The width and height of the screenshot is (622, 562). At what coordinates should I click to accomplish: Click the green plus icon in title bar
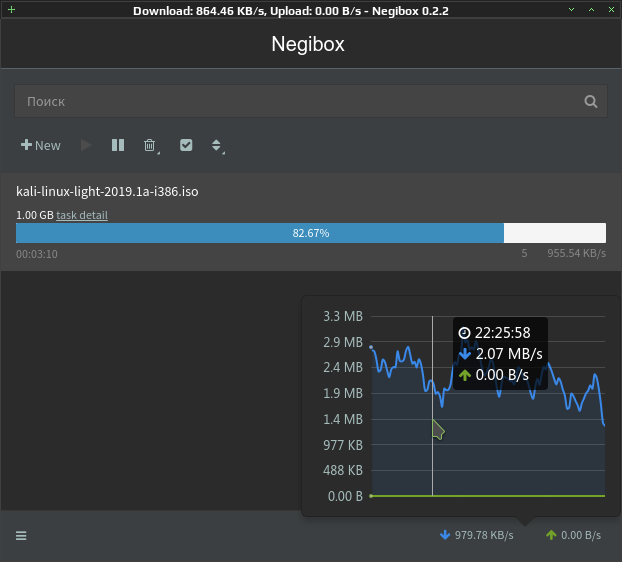pyautogui.click(x=12, y=10)
